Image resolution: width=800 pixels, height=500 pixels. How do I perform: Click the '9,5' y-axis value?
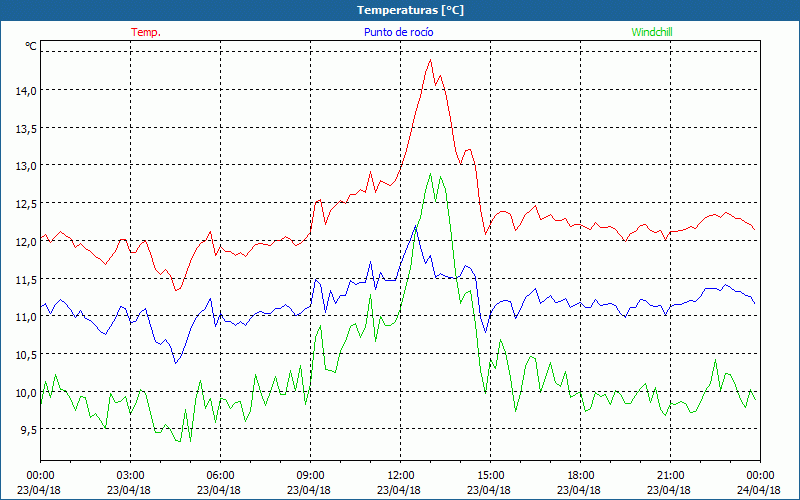[x=28, y=430]
